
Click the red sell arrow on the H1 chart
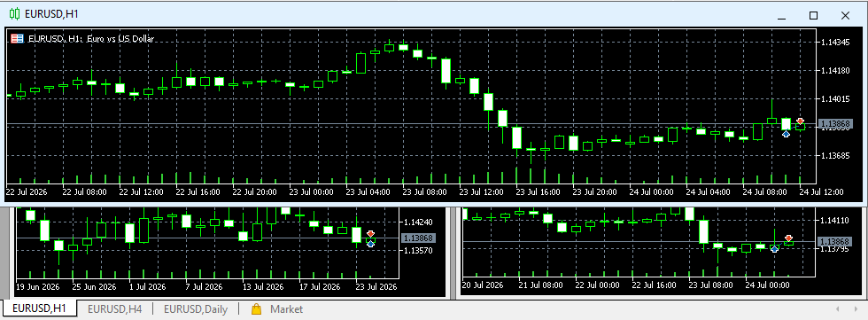(x=800, y=121)
